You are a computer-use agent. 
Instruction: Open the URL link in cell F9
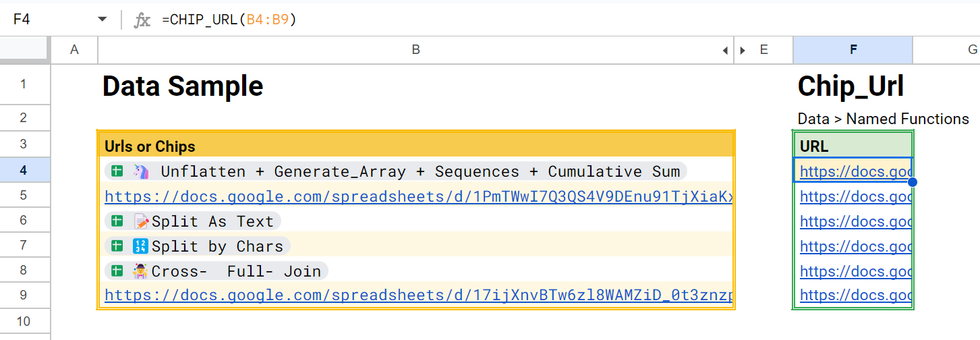coord(856,295)
